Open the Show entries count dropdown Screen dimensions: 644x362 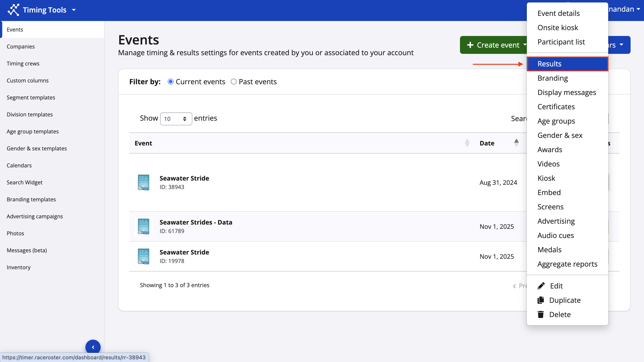click(176, 119)
